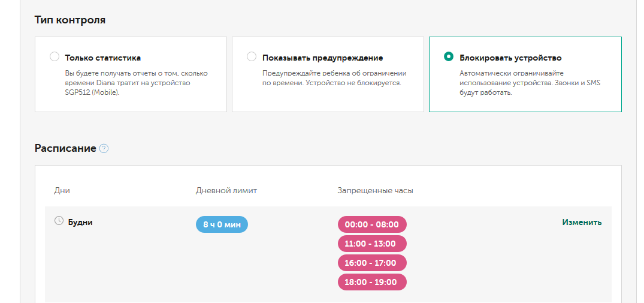Select the 18:00 - 19:00 time range badge
The height and width of the screenshot is (303, 644).
[x=371, y=282]
